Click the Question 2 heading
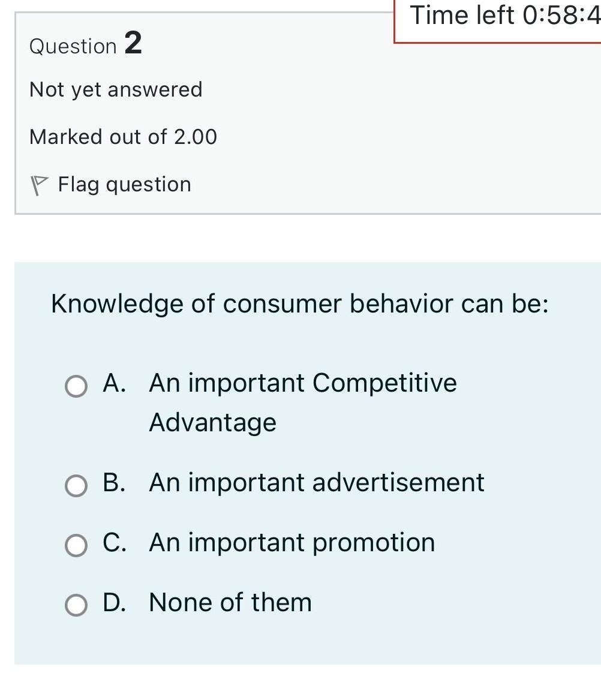Image resolution: width=601 pixels, height=700 pixels. [x=85, y=45]
